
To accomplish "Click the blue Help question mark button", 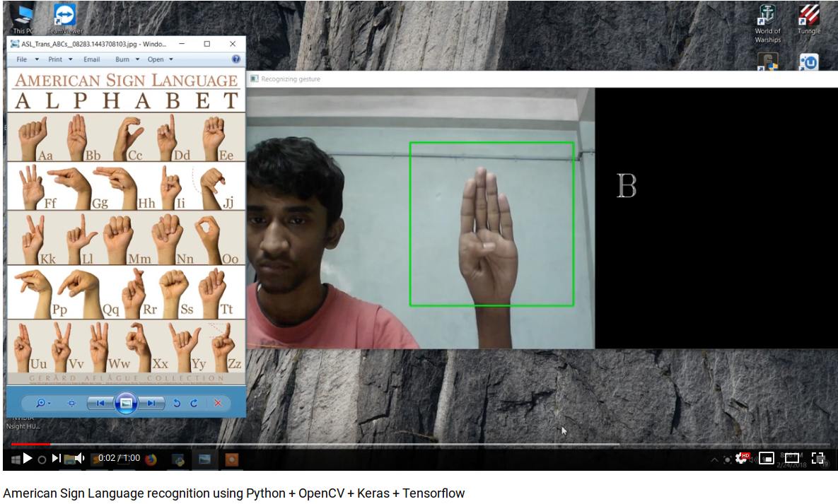I will pyautogui.click(x=236, y=59).
